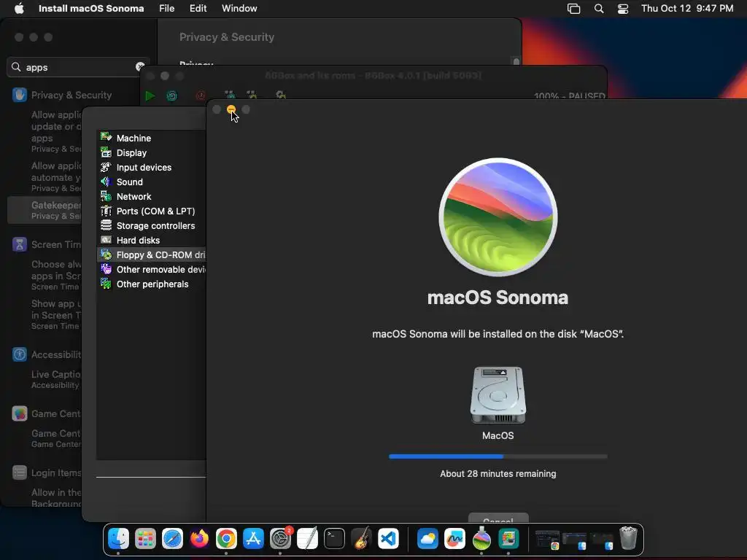This screenshot has height=560, width=747.
Task: Select Game Center in Settings sidebar
Action: tap(47, 413)
